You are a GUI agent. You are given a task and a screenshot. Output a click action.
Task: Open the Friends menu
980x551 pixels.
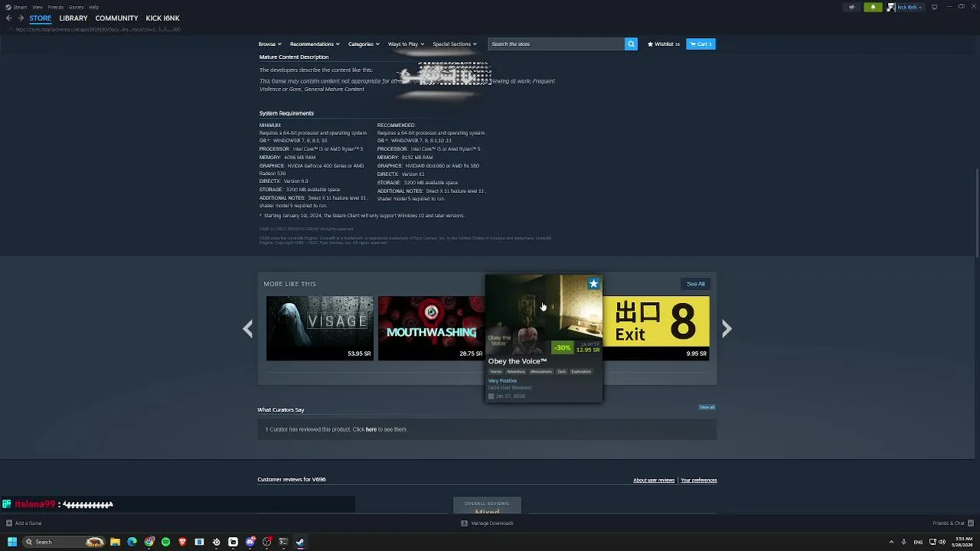click(56, 7)
